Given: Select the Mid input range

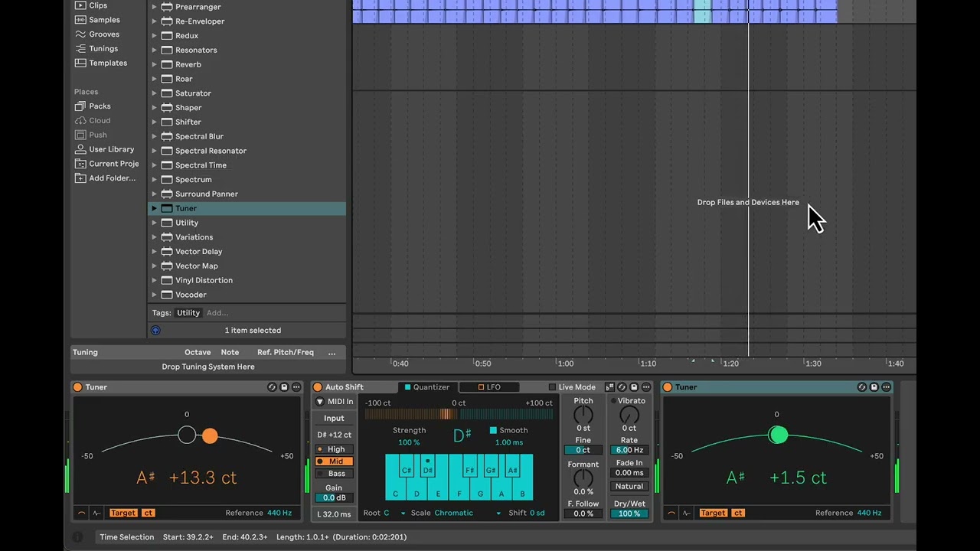Looking at the screenshot, I should [334, 461].
